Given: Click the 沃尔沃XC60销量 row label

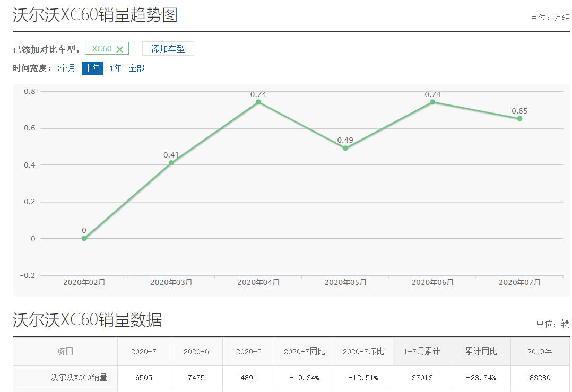Looking at the screenshot, I should click(x=79, y=378).
